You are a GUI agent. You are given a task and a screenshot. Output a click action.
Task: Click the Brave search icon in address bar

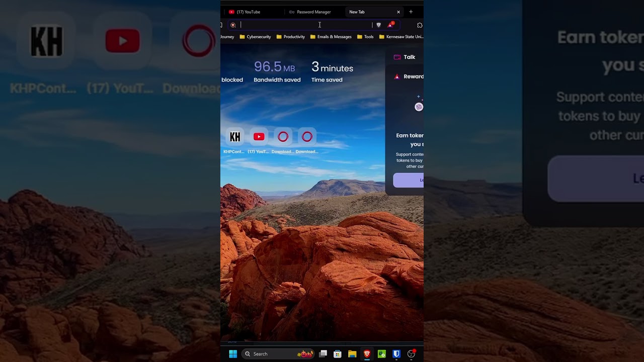[233, 25]
